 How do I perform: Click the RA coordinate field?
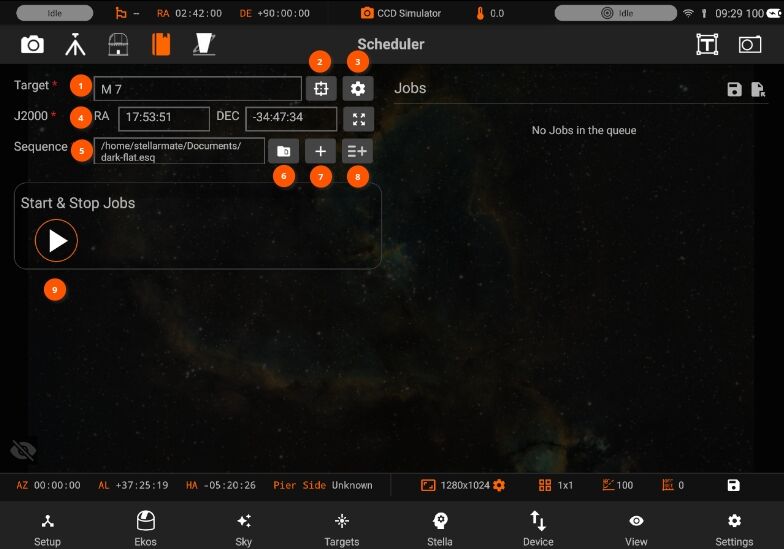(164, 119)
